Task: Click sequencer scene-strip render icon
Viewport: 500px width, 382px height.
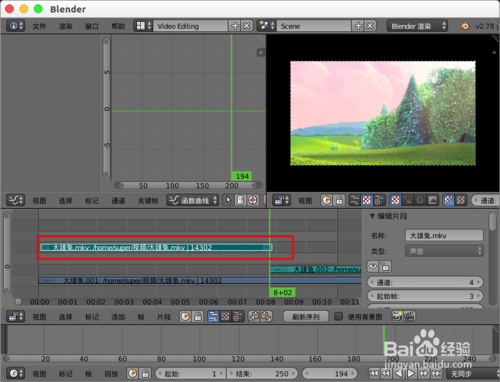Action: click(x=185, y=316)
